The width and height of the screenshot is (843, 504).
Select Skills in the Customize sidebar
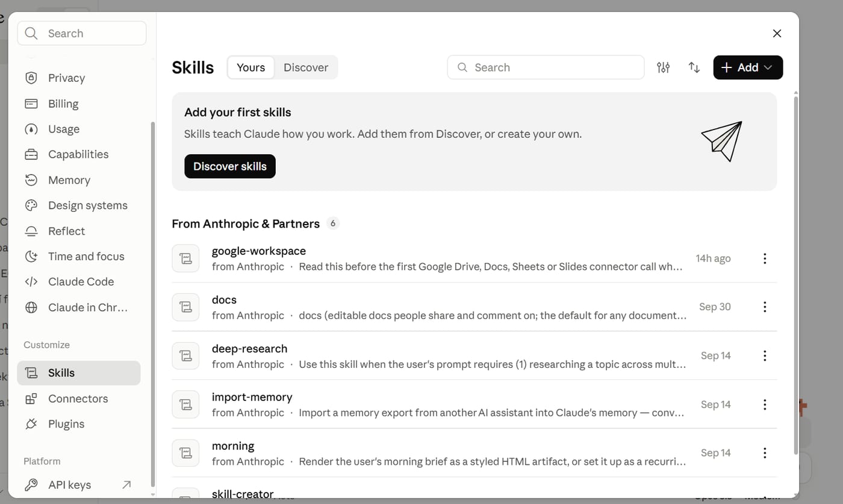tap(79, 373)
